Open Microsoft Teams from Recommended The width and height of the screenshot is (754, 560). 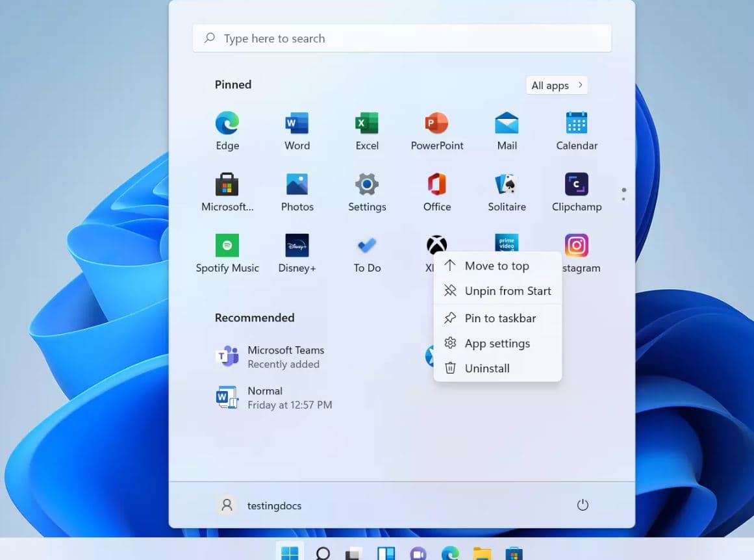[285, 356]
